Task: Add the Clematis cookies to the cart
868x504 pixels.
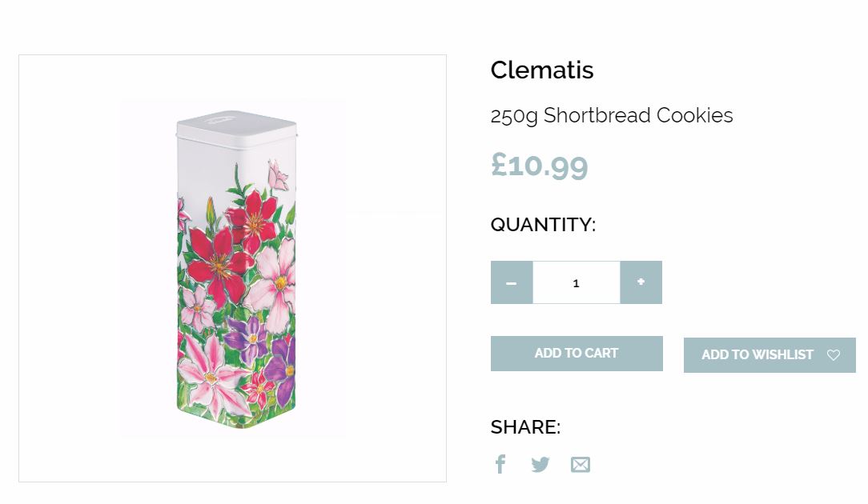Action: (577, 353)
